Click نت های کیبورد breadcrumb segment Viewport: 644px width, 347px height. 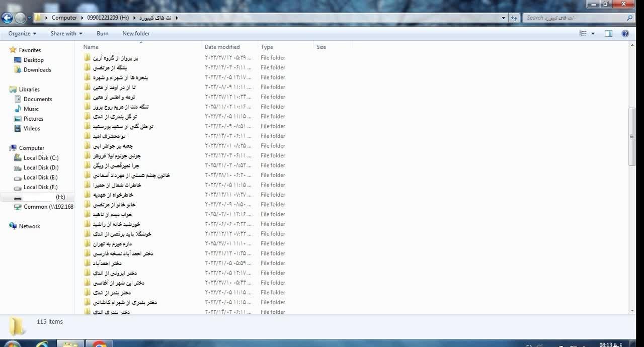(x=155, y=18)
